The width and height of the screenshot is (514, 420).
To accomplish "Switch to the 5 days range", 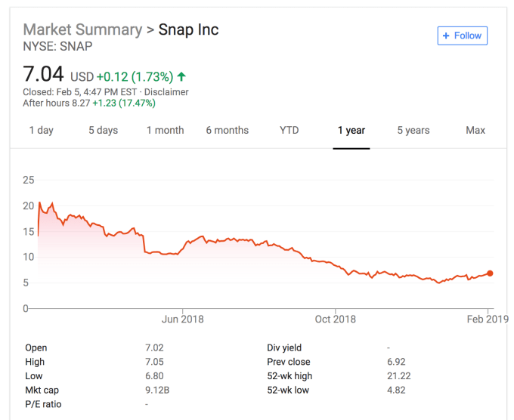I will point(103,131).
